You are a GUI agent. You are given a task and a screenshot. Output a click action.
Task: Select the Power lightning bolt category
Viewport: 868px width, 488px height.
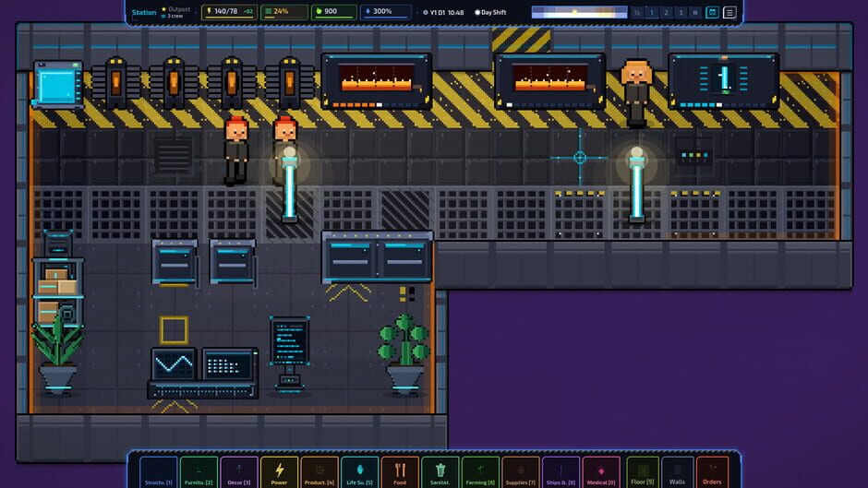pyautogui.click(x=279, y=472)
